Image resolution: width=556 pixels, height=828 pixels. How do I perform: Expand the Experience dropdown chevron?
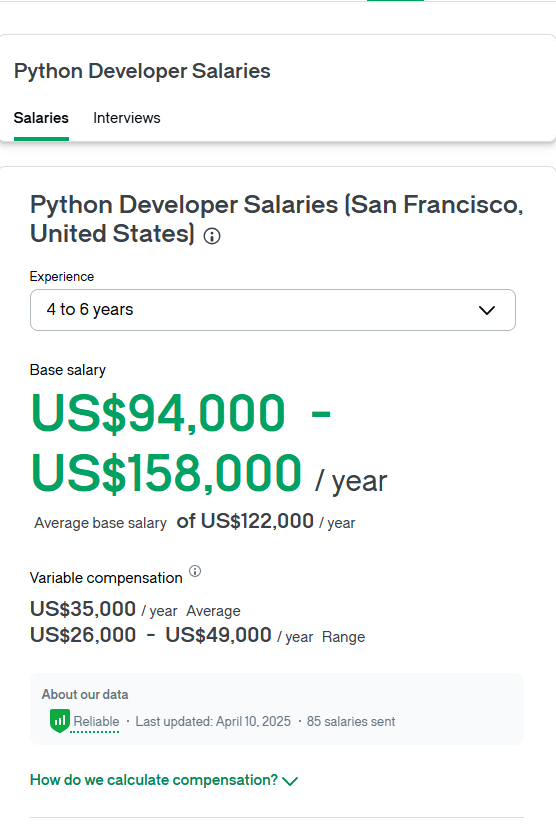tap(486, 310)
